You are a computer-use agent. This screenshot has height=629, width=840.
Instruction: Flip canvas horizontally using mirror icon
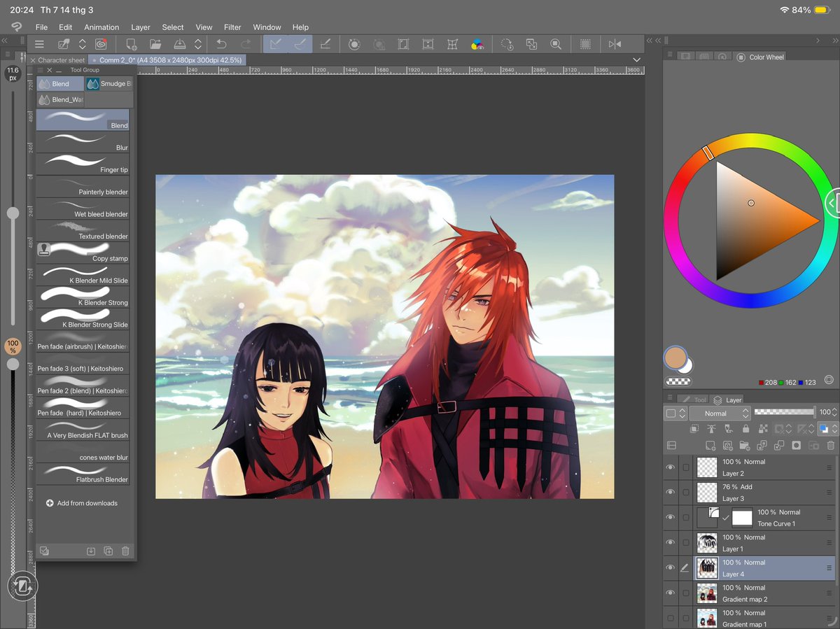[615, 44]
